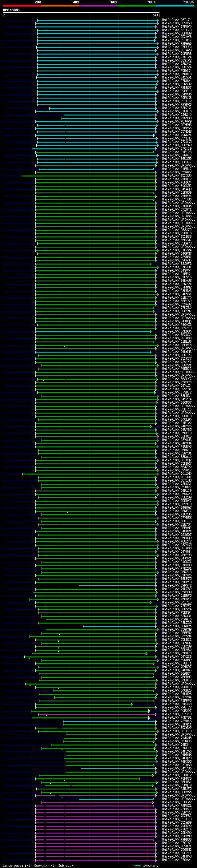Pick the UniRef100_Q2VU46 entry

[176, 721]
